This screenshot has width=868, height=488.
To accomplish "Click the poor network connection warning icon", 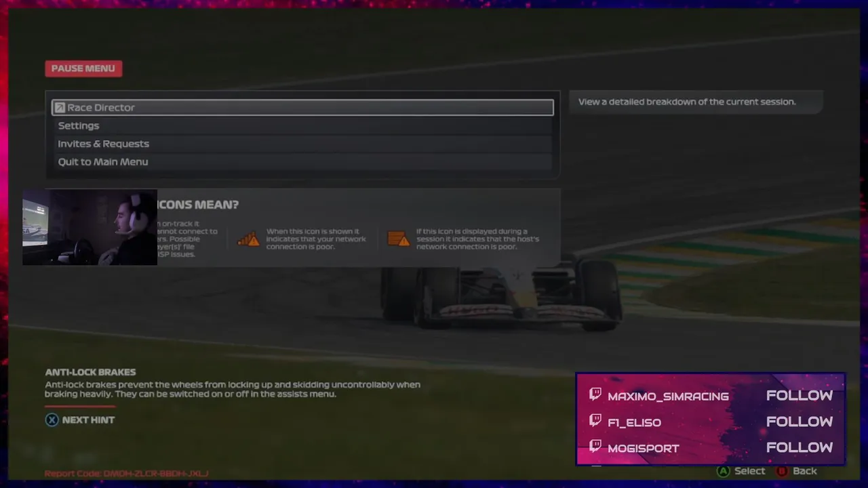I will click(x=248, y=239).
